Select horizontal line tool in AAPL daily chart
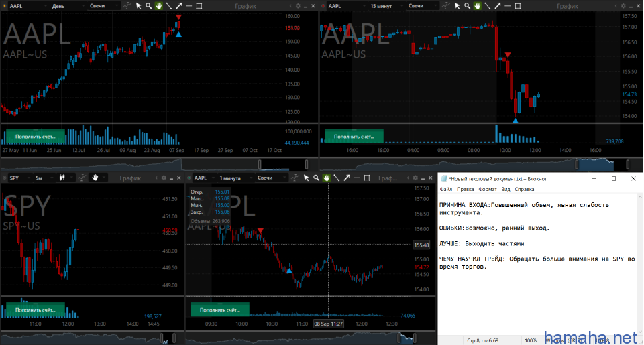The height and width of the screenshot is (345, 644). [x=189, y=6]
